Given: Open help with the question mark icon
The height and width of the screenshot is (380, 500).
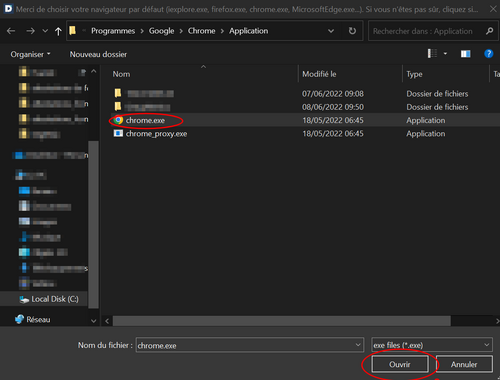Looking at the screenshot, I should [488, 54].
